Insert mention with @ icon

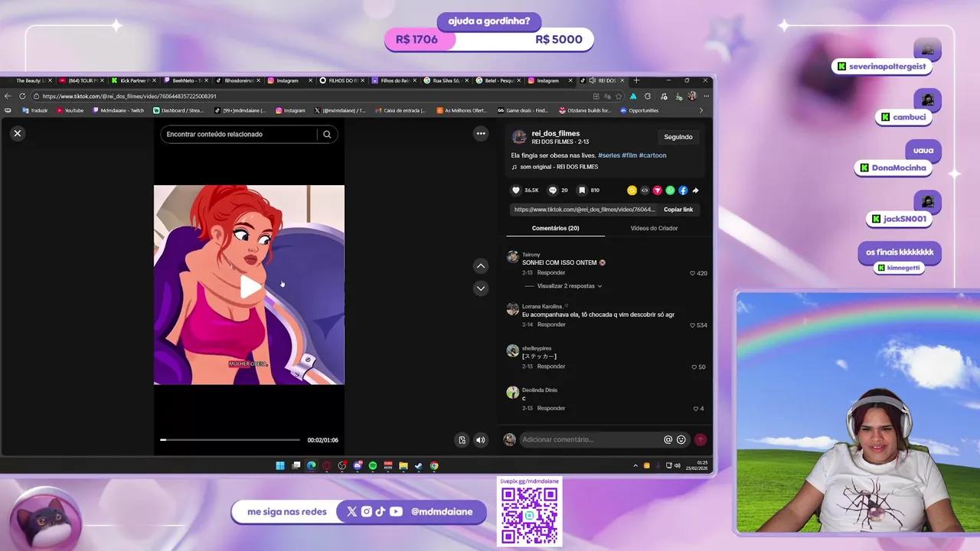[x=668, y=440]
